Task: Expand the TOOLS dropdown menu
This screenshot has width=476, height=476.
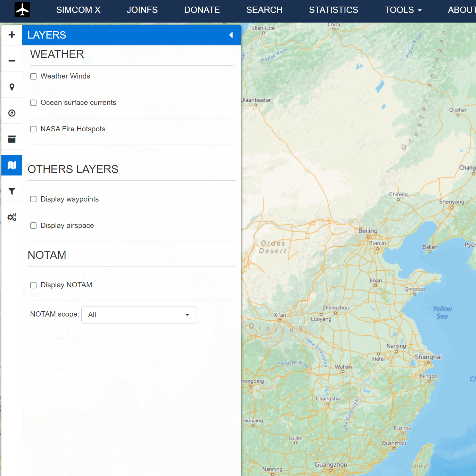Action: [x=403, y=10]
